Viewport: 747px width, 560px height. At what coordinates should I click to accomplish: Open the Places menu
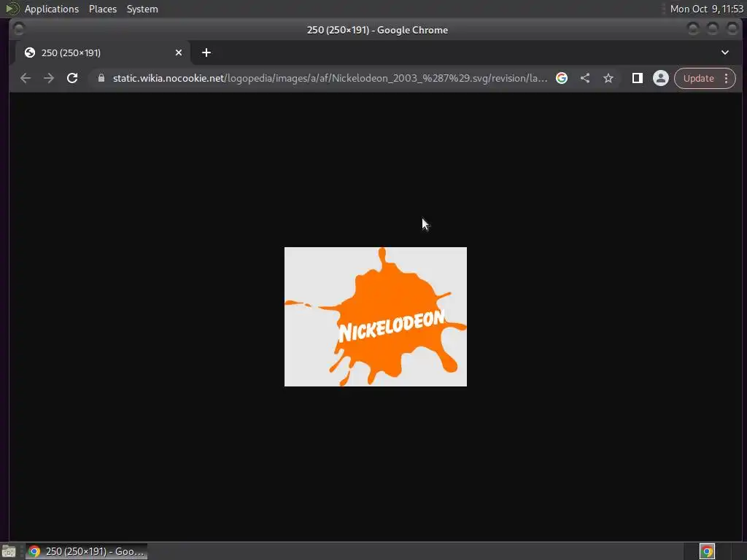pyautogui.click(x=102, y=9)
